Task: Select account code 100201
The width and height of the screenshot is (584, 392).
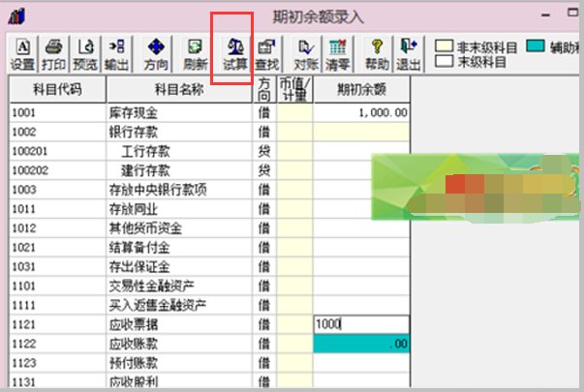Action: point(30,152)
